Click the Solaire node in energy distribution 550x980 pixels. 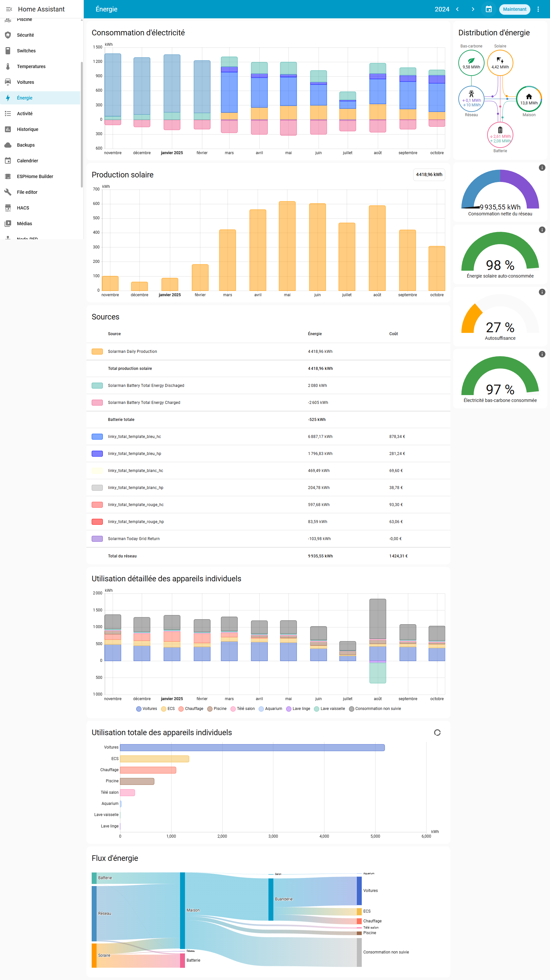click(500, 63)
